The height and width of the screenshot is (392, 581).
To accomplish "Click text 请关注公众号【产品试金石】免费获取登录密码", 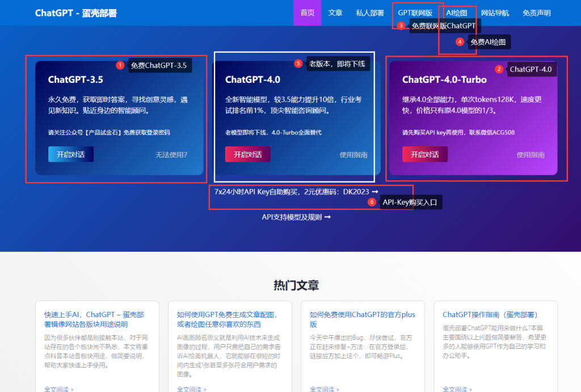I will click(109, 132).
